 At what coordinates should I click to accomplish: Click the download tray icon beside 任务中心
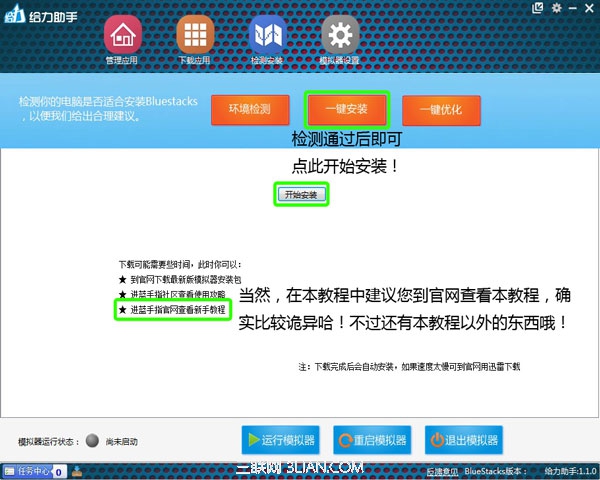[x=77, y=471]
